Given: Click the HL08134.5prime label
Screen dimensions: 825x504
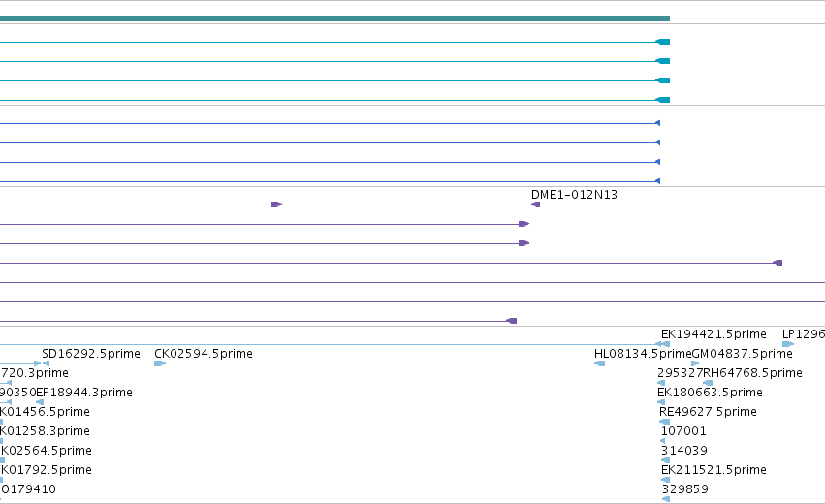Looking at the screenshot, I should (643, 354).
